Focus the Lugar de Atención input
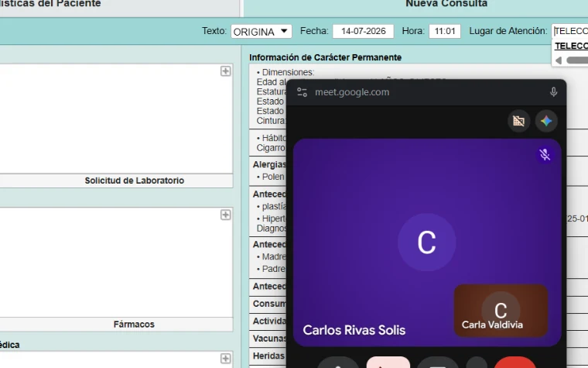The width and height of the screenshot is (588, 368). coord(570,31)
